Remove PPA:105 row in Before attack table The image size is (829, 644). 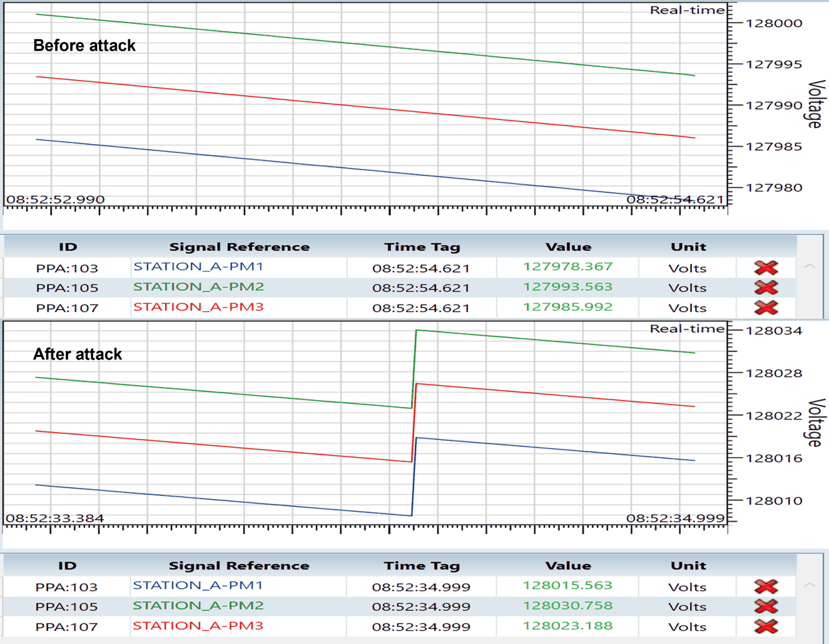pos(766,288)
